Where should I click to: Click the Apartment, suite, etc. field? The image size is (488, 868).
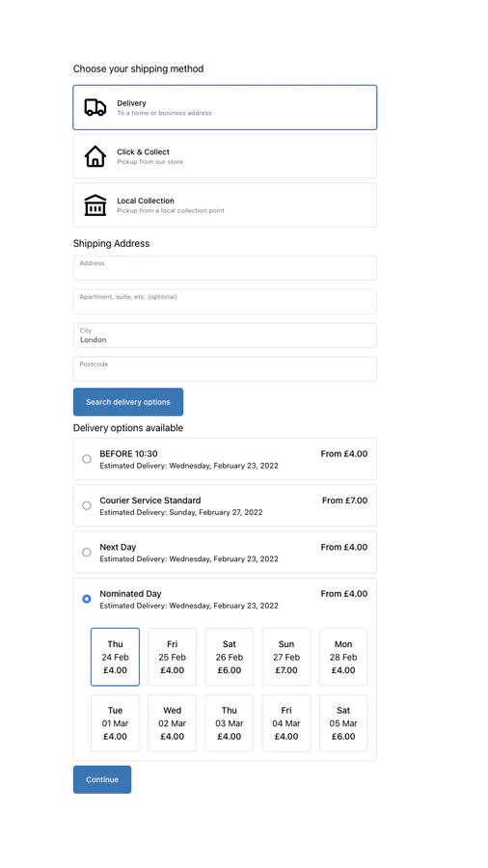[x=225, y=302]
